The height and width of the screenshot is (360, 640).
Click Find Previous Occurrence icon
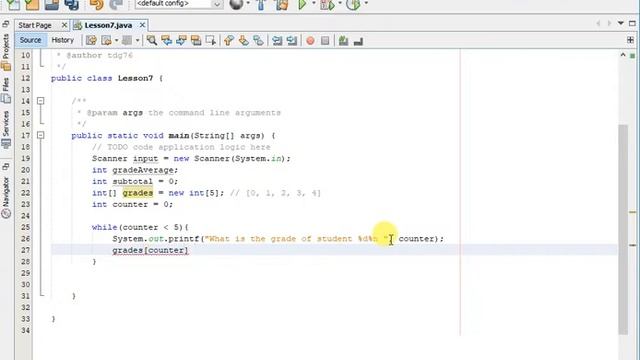(167, 40)
